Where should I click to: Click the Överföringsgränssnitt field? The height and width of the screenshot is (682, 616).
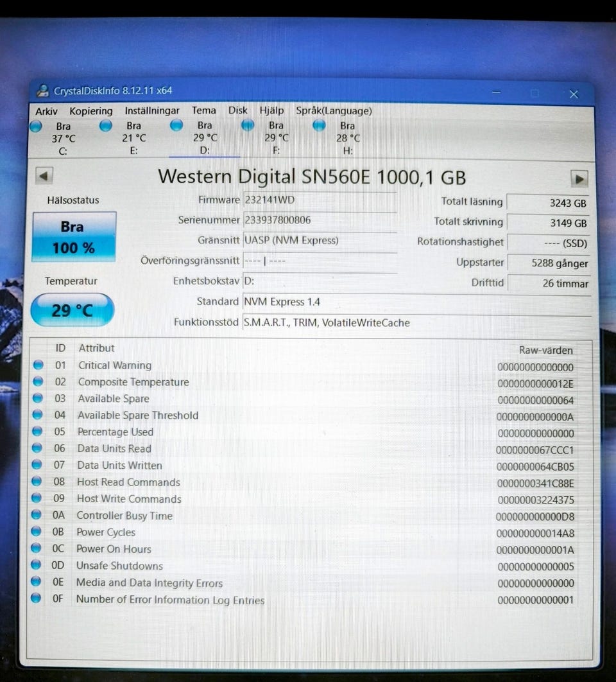(x=320, y=261)
